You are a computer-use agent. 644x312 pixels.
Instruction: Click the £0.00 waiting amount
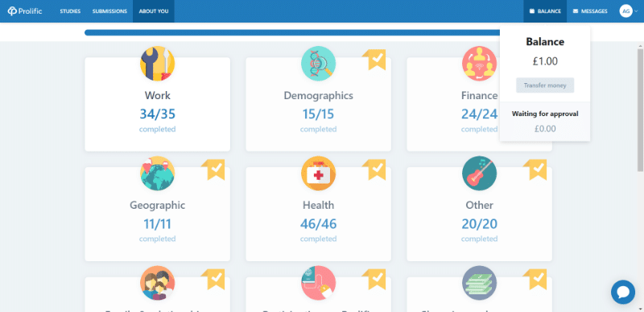point(545,129)
